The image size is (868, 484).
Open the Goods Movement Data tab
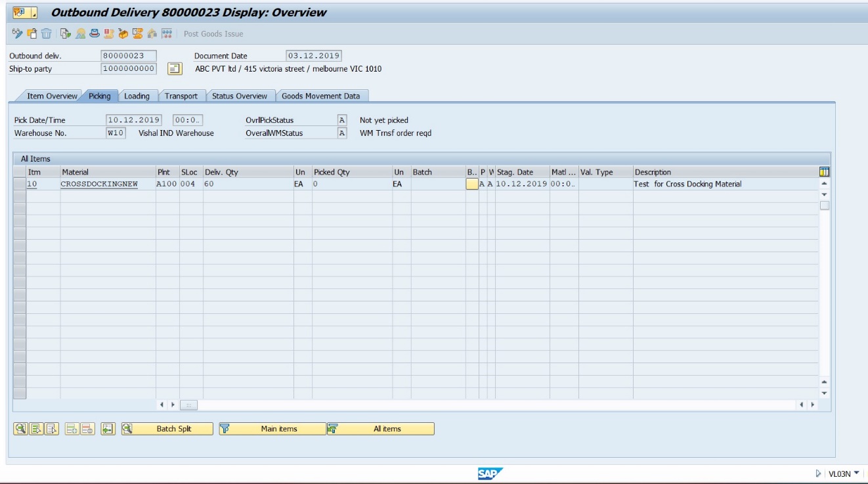(321, 96)
